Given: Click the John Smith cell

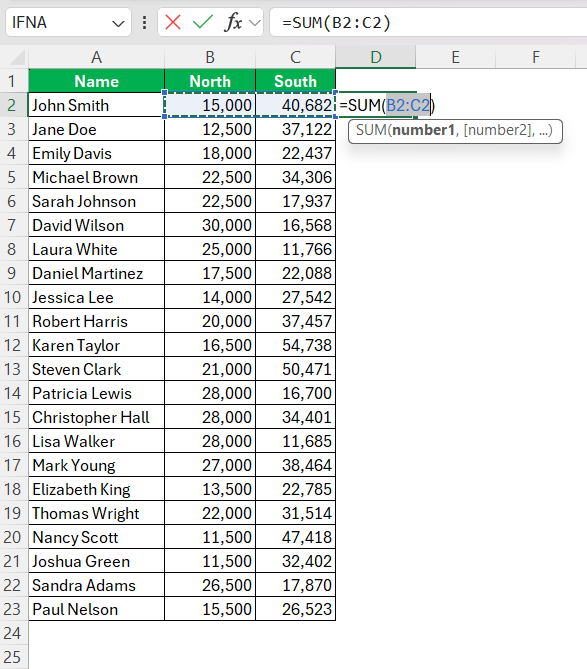Looking at the screenshot, I should (96, 105).
